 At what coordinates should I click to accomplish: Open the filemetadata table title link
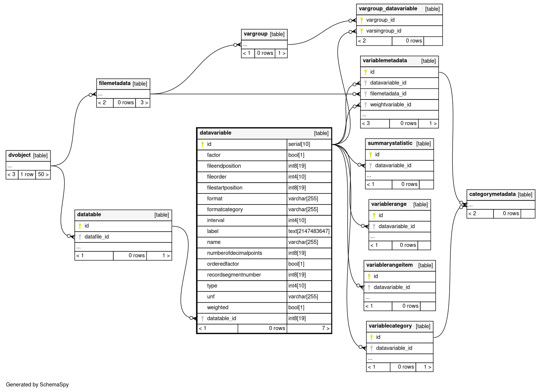115,84
